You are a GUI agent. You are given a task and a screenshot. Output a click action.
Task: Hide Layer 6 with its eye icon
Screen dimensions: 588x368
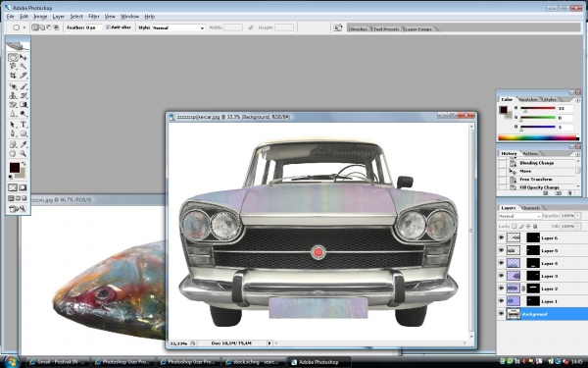[501, 237]
